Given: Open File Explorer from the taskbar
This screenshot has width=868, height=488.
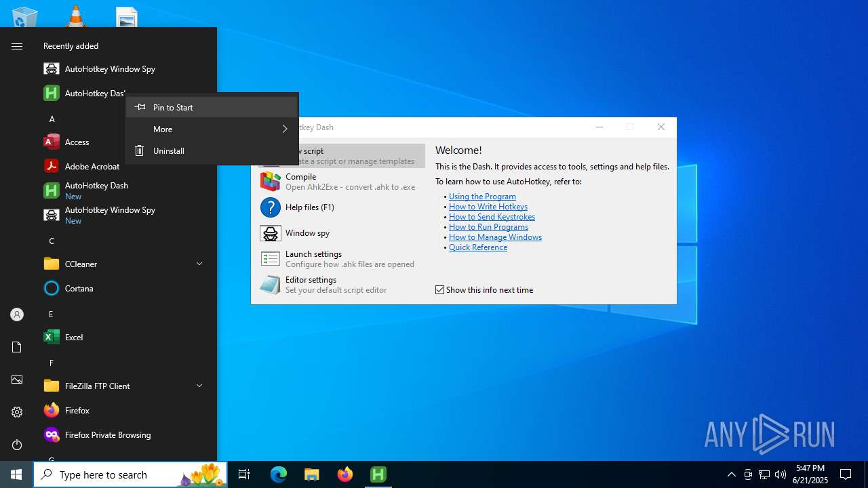Looking at the screenshot, I should click(312, 474).
